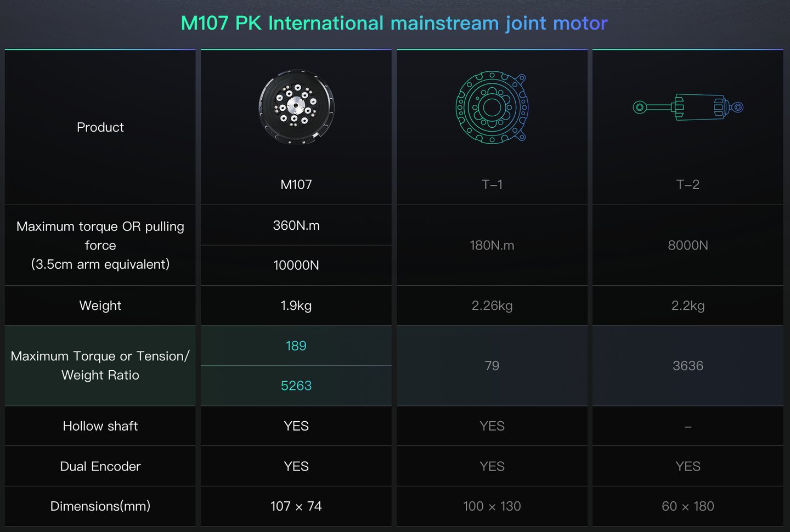The width and height of the screenshot is (790, 532).
Task: Click the Product column header cell
Action: click(x=100, y=127)
